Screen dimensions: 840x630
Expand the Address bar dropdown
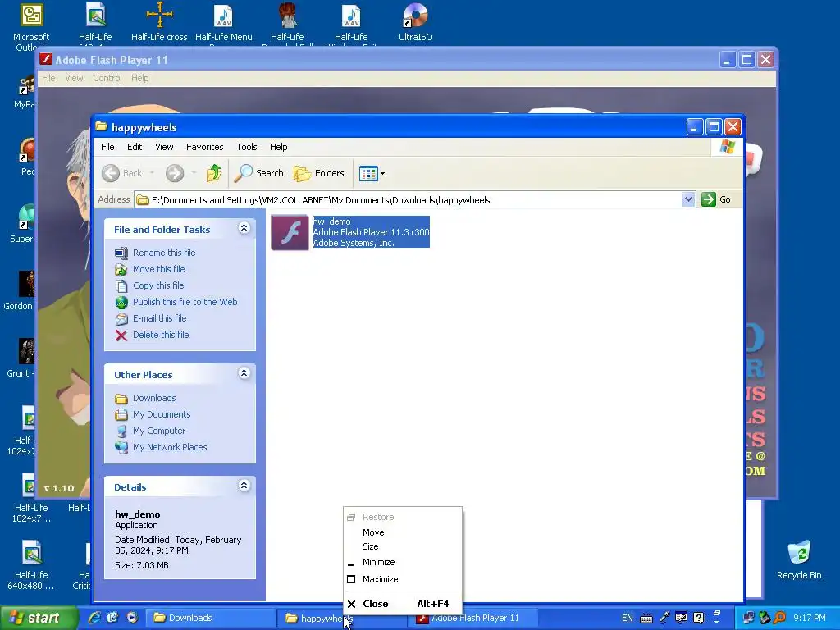(x=688, y=199)
